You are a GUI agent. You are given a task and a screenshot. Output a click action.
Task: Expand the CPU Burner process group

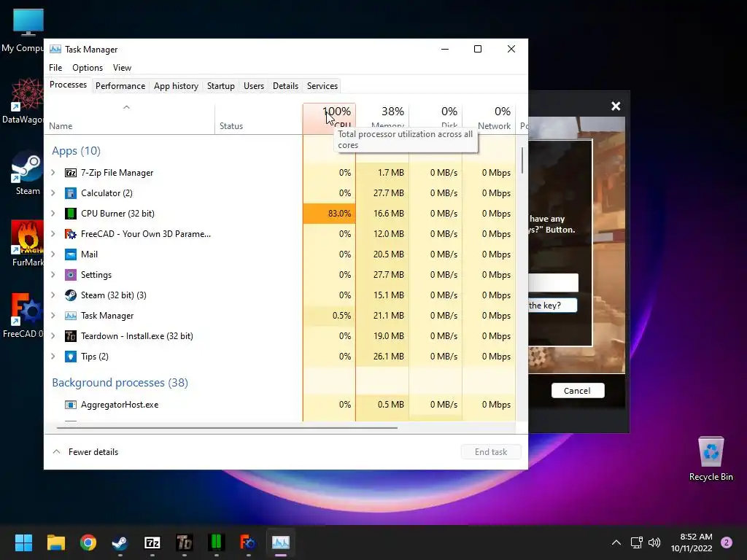53,214
